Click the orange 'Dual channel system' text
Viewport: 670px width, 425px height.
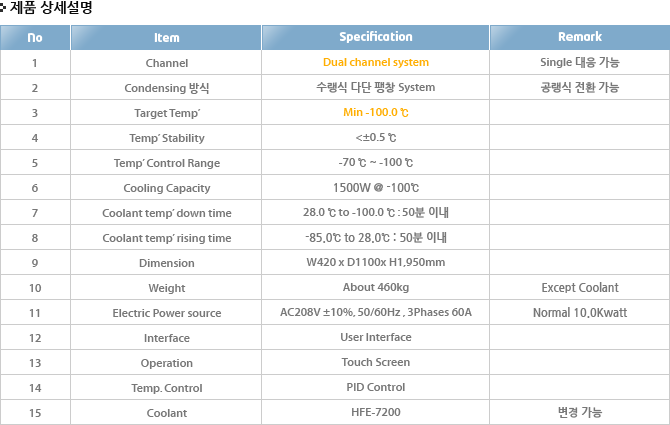376,62
